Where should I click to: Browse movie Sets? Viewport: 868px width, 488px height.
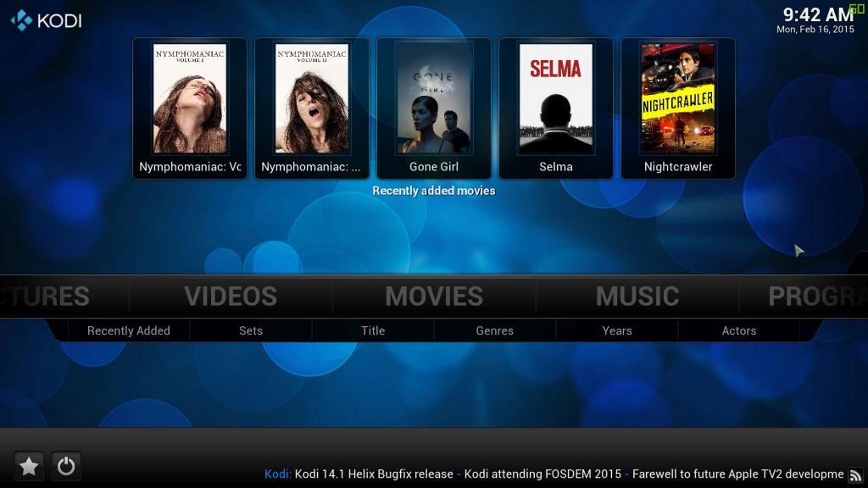[251, 330]
